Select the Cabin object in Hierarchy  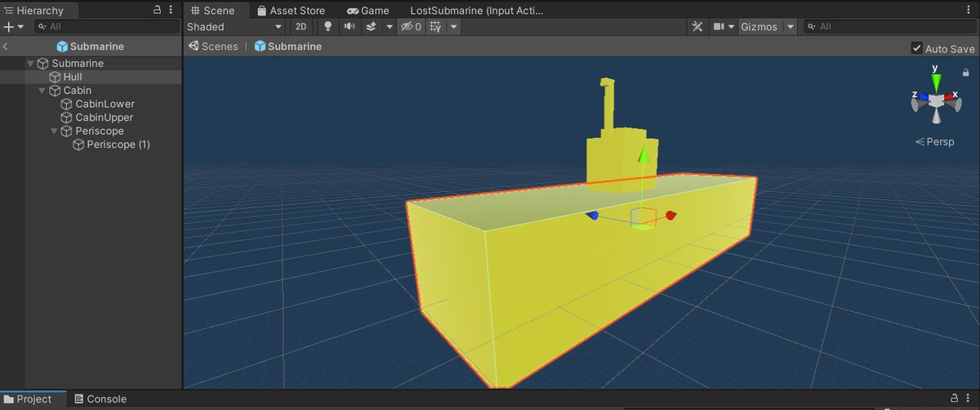tap(91, 90)
